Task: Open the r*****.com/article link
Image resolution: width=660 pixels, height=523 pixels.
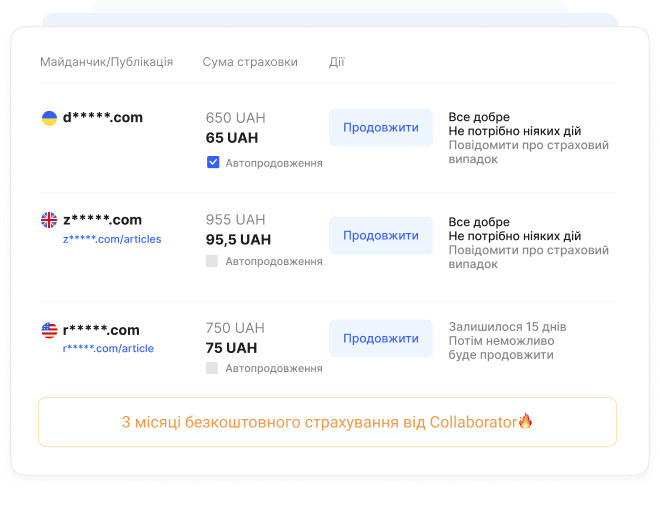Action: (108, 348)
